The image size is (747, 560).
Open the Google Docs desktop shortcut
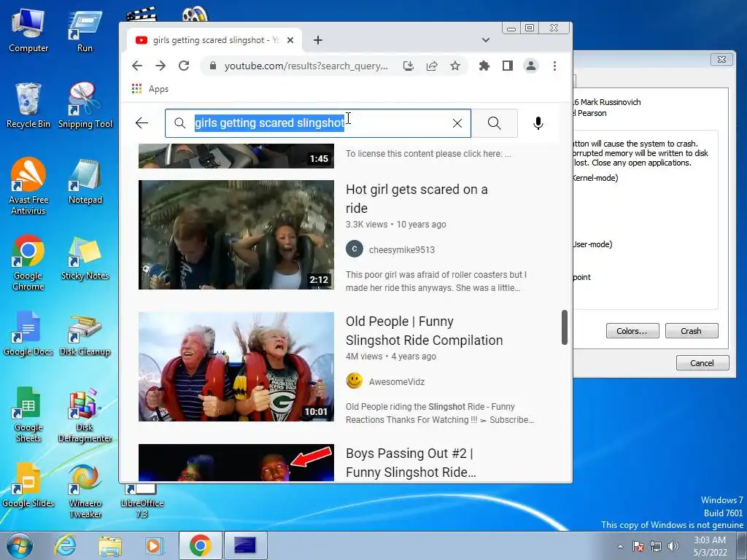click(x=28, y=334)
